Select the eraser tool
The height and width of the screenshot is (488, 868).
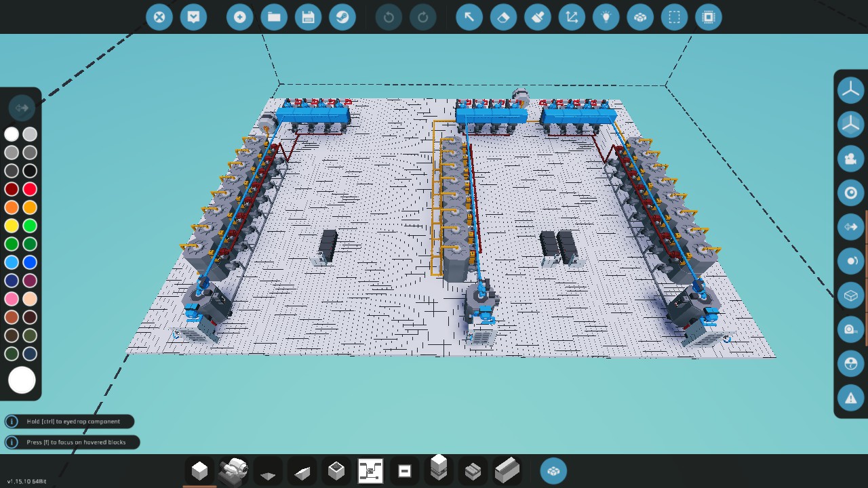pos(503,17)
